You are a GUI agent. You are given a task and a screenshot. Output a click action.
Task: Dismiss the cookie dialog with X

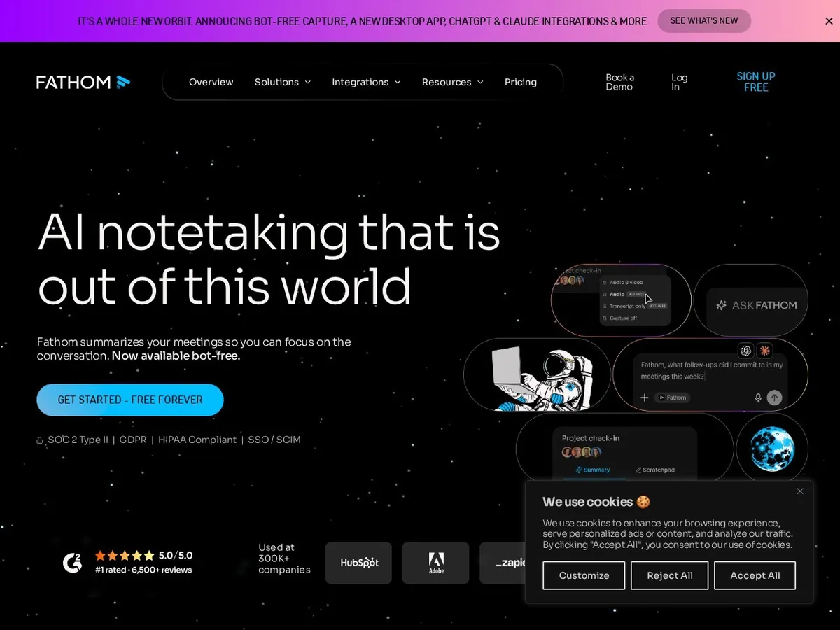800,491
